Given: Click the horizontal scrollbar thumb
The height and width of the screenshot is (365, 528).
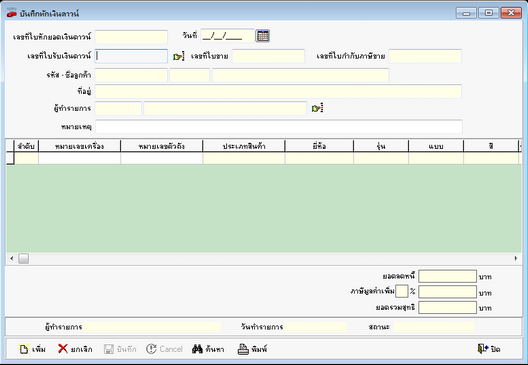Looking at the screenshot, I should tap(23, 259).
